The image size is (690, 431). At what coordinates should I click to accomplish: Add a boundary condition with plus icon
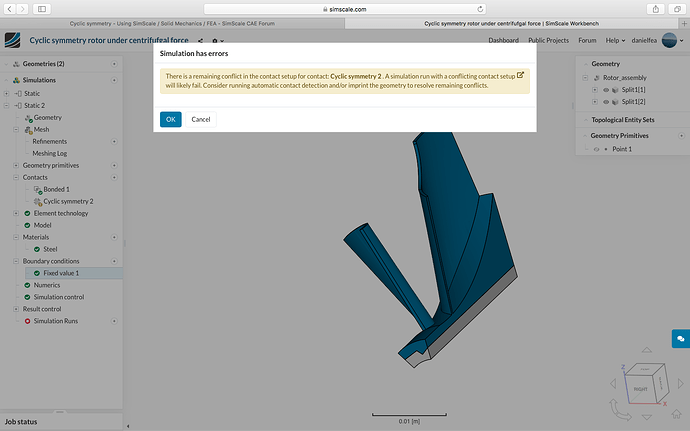pos(114,261)
